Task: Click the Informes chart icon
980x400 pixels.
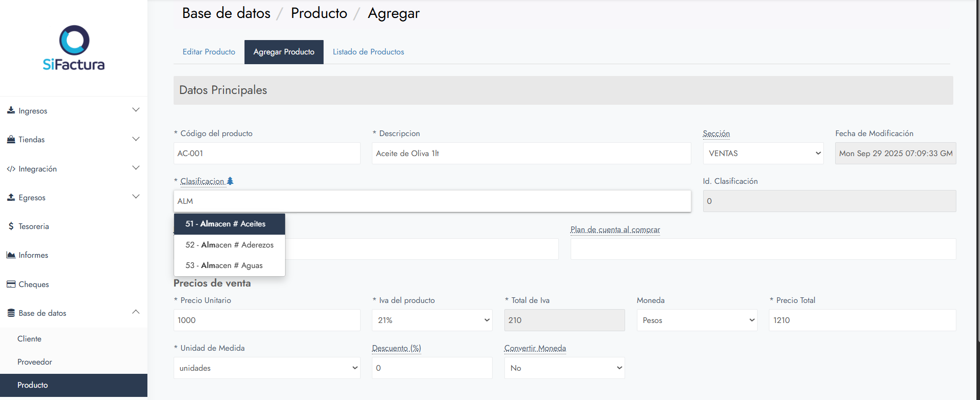Action: coord(11,255)
